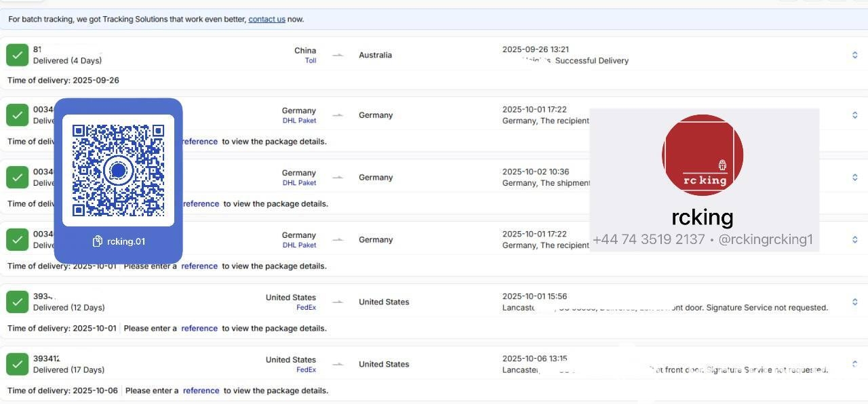Click the green check beside Delivered (17 Days)
Image resolution: width=868 pixels, height=404 pixels.
click(x=17, y=364)
